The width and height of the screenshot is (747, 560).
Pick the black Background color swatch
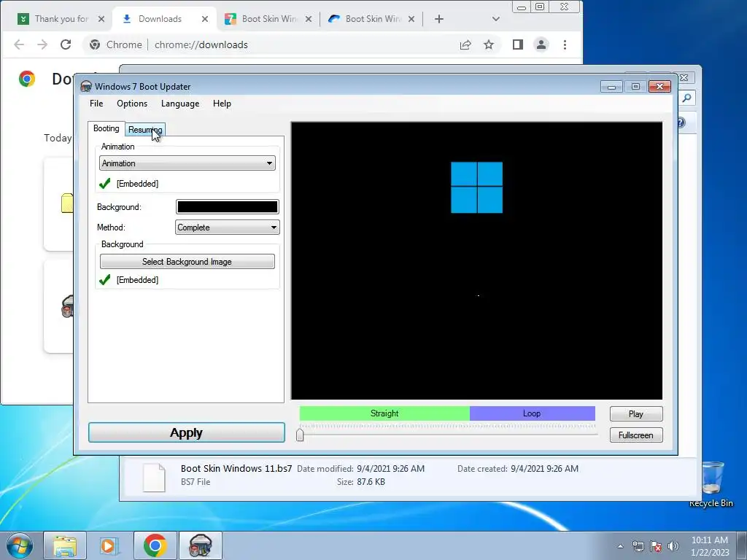coord(228,206)
